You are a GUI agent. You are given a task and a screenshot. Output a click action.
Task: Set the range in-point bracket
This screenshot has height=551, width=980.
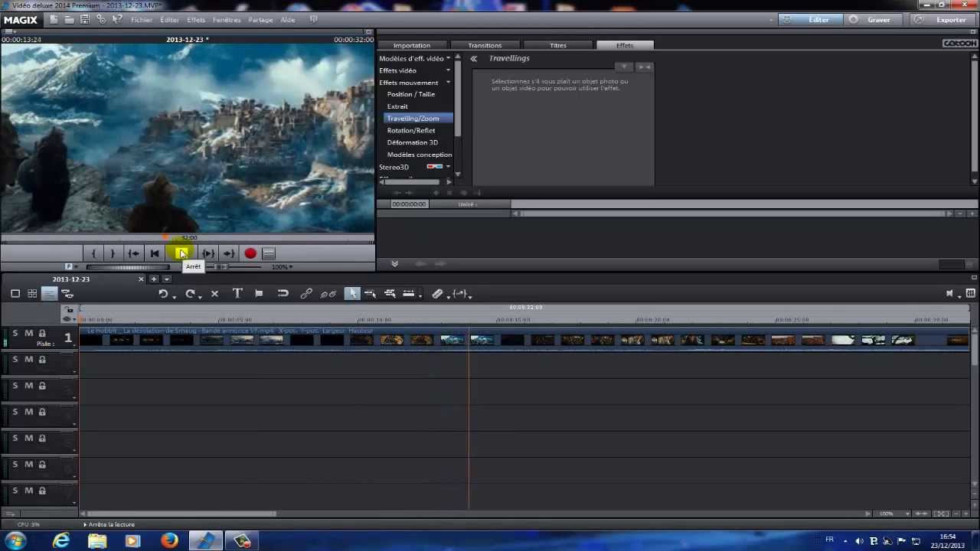pyautogui.click(x=93, y=253)
